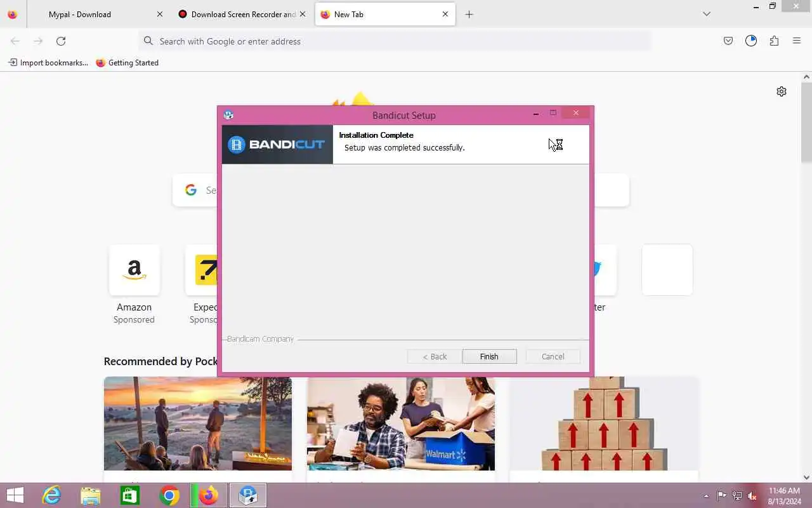Open Getting Started bookmark
This screenshot has height=508, width=812.
(x=127, y=62)
